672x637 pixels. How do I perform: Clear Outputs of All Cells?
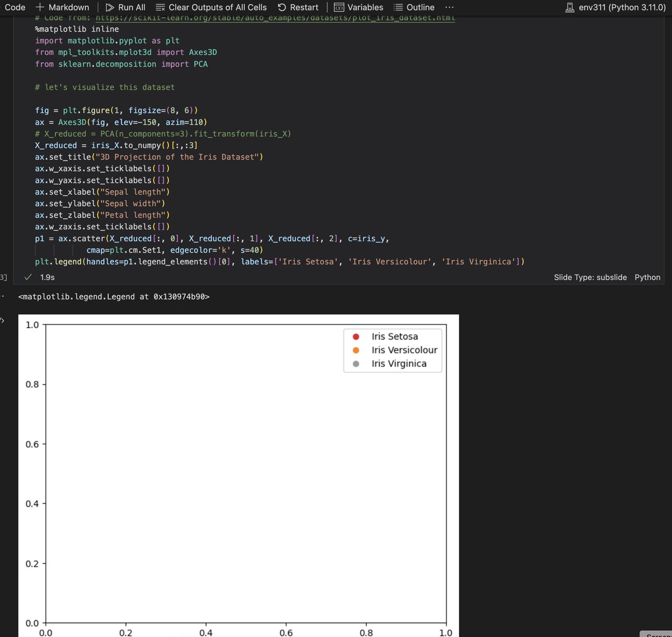tap(211, 7)
